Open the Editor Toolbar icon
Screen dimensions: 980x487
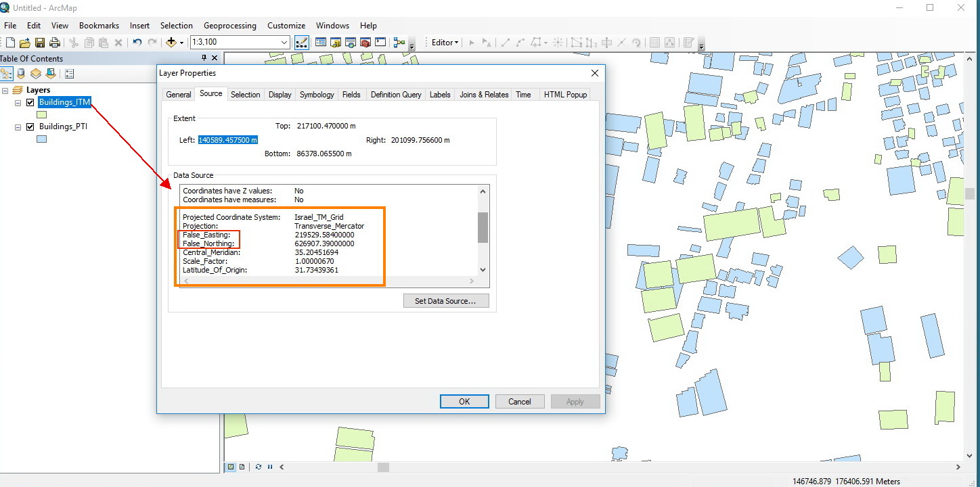(x=302, y=43)
